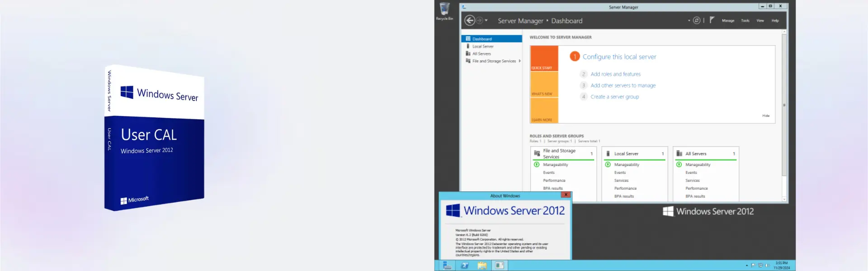The image size is (868, 271).
Task: Open Windows PowerShell from the taskbar
Action: (x=464, y=266)
